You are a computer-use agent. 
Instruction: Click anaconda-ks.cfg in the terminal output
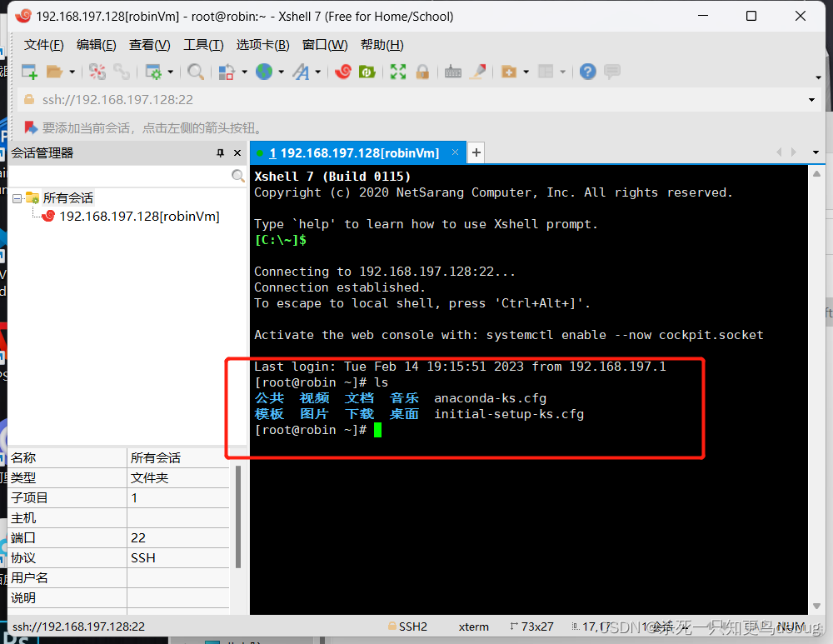point(491,398)
